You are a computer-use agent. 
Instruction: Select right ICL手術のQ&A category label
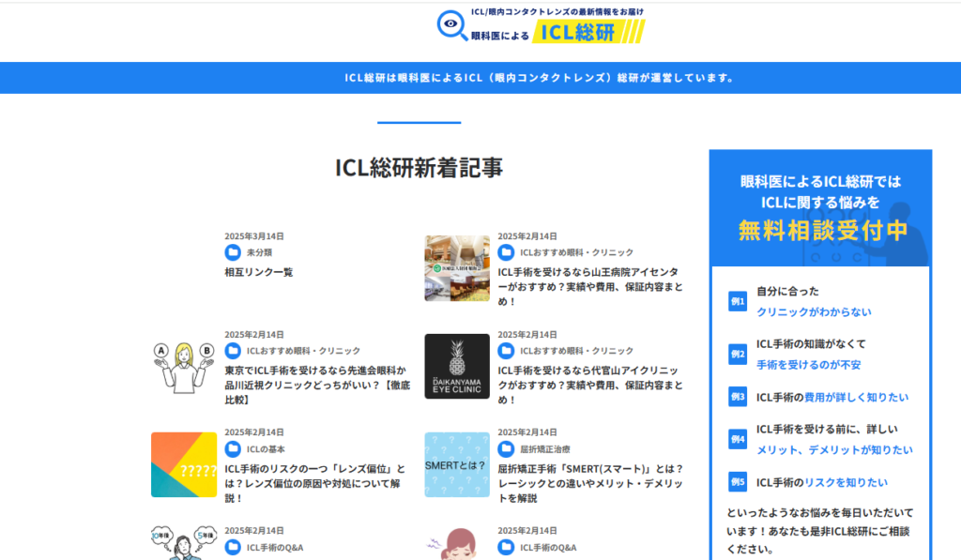(x=548, y=548)
